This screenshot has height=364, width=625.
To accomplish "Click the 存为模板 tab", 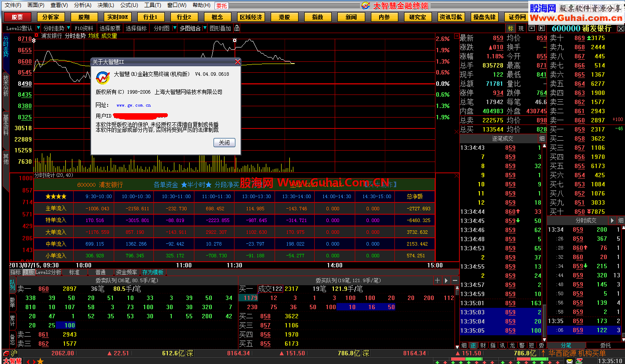I will [x=153, y=272].
